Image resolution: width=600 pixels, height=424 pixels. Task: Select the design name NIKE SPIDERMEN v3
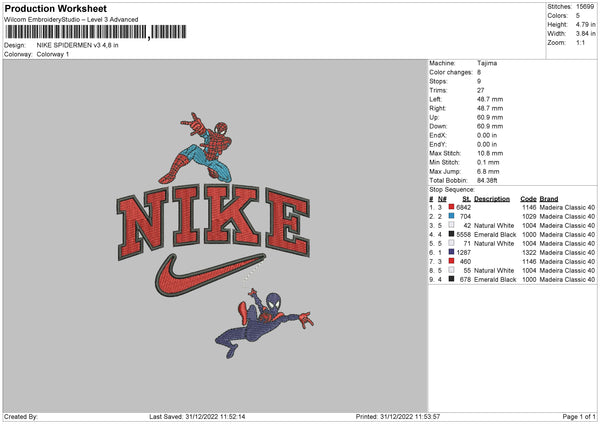click(x=77, y=45)
